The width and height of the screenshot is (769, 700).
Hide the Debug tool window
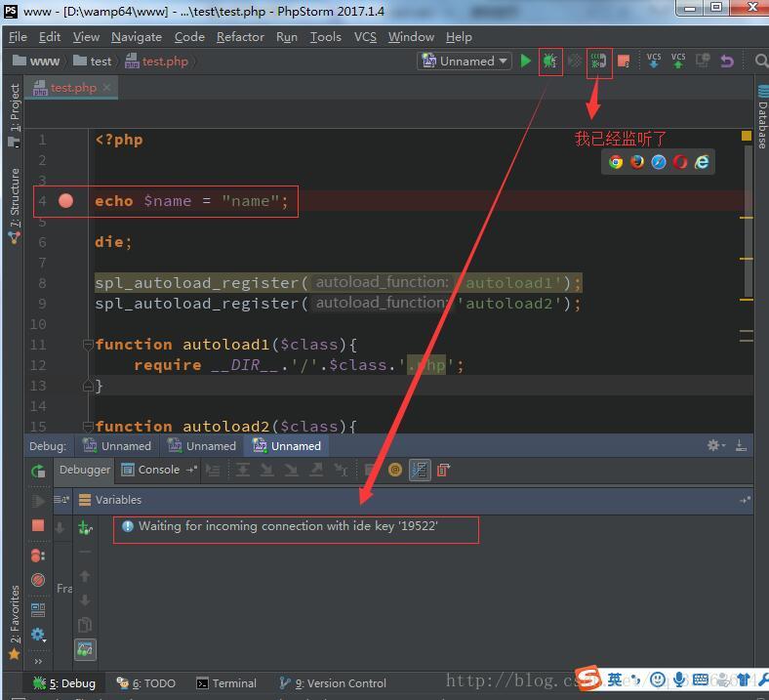point(741,445)
